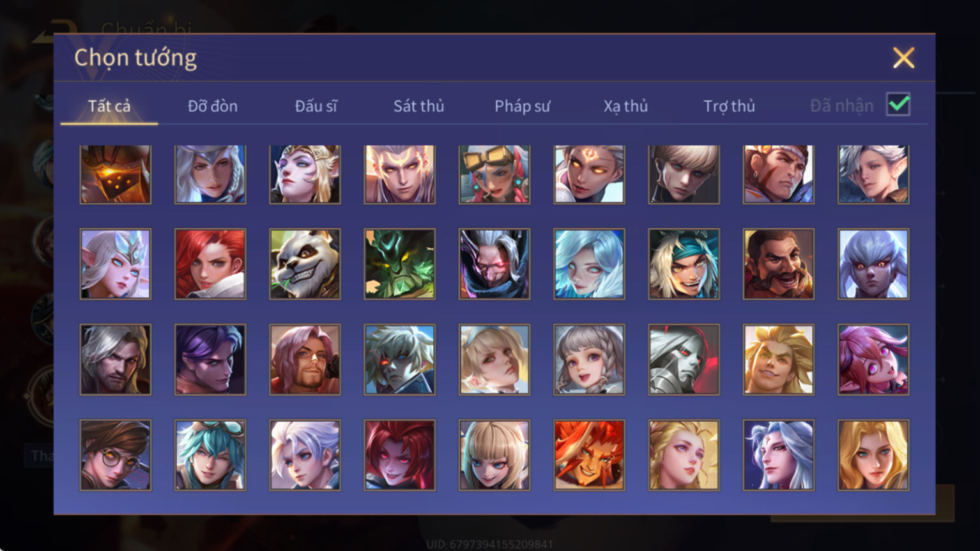
Task: Select the hero with round glasses
Action: [x=116, y=455]
